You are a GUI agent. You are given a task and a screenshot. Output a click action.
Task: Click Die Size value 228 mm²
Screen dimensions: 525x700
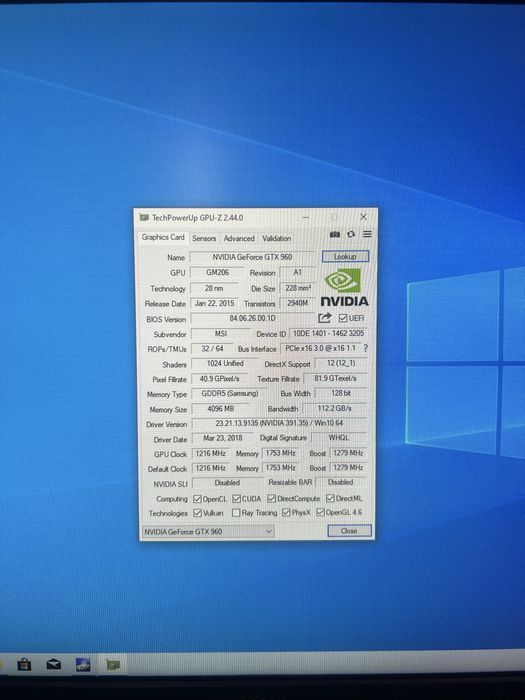pos(298,288)
